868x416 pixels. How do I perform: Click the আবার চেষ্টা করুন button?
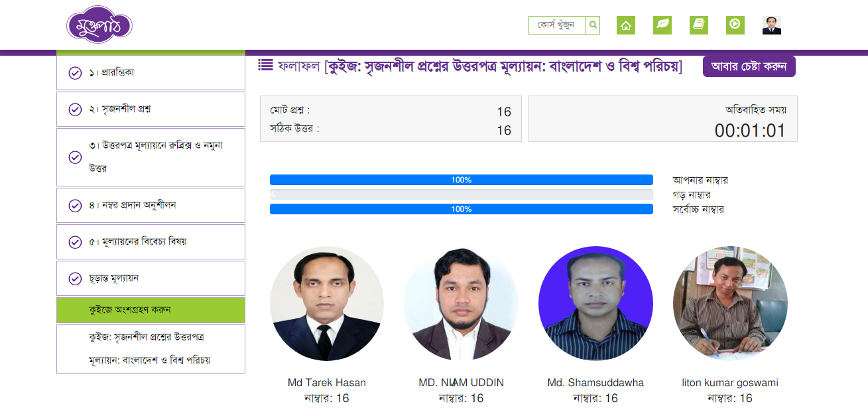[x=749, y=66]
